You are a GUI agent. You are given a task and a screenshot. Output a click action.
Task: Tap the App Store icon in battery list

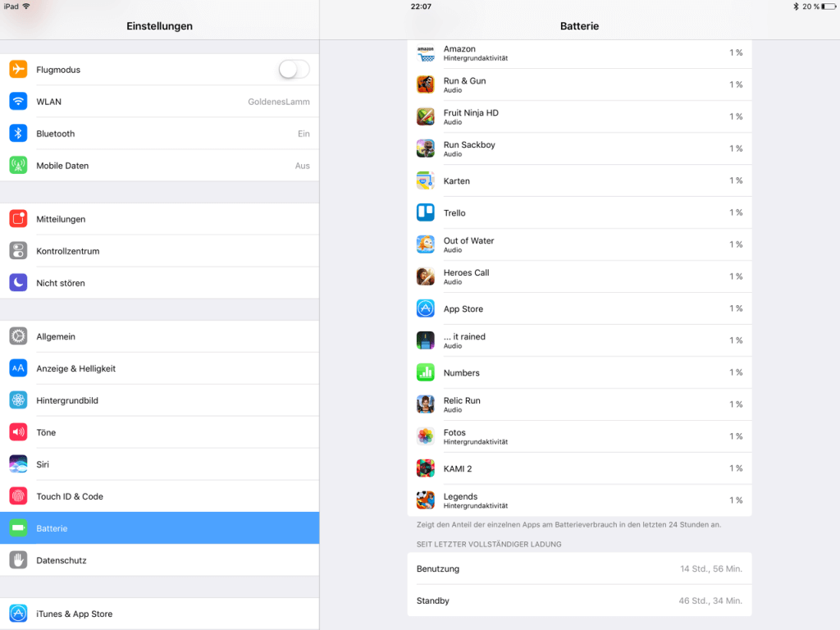click(425, 308)
